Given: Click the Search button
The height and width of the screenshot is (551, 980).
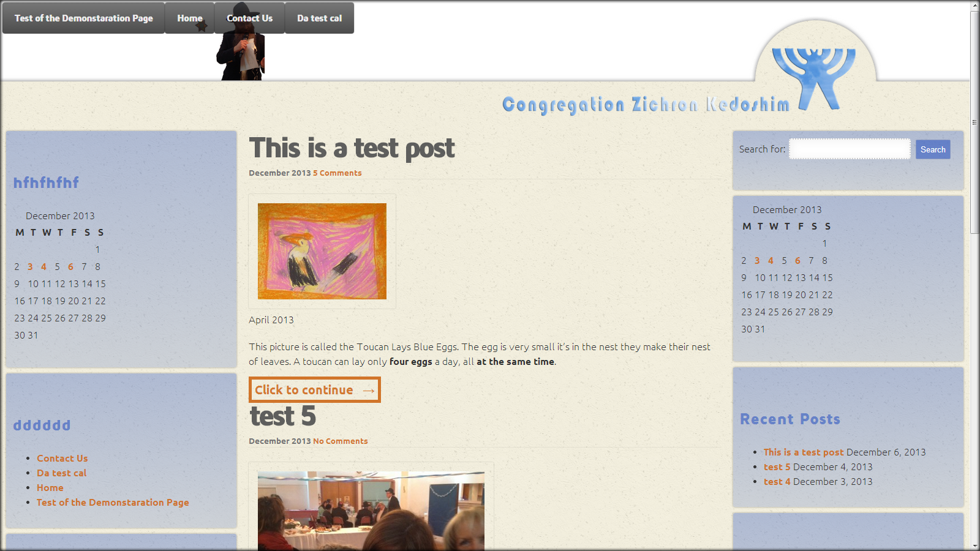Looking at the screenshot, I should coord(933,149).
